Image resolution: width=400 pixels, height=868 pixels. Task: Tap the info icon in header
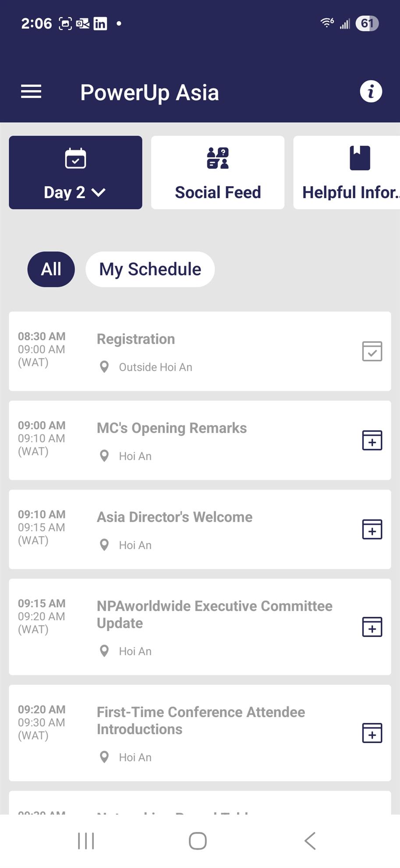371,92
